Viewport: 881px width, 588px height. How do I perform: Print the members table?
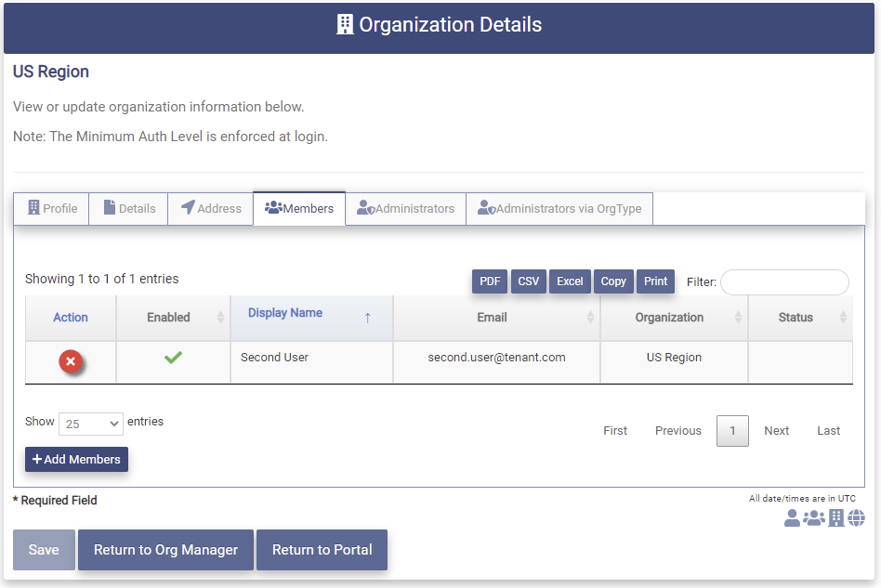(x=655, y=281)
